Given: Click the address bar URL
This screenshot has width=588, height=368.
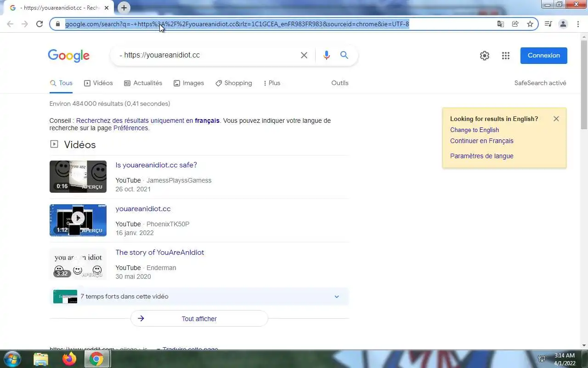Looking at the screenshot, I should click(237, 24).
